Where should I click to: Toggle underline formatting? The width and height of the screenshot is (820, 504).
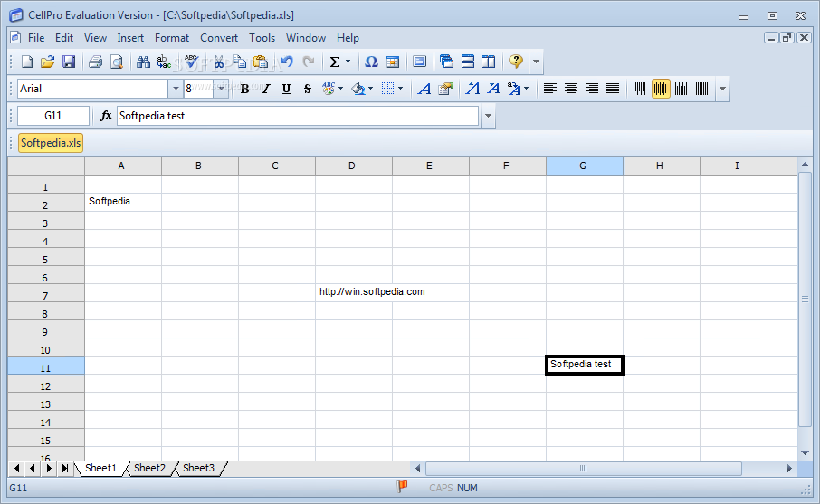tap(286, 89)
